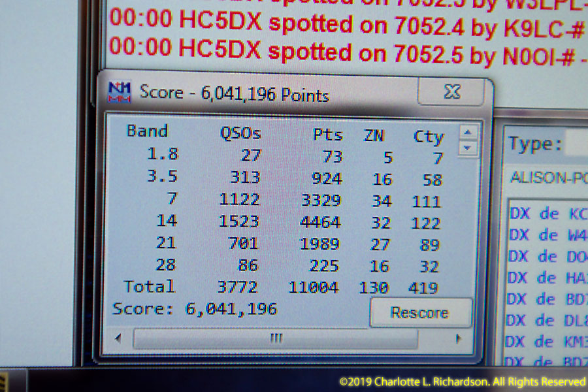This screenshot has height=392, width=588.
Task: Click the DX de DL8 spot line
Action: pyautogui.click(x=547, y=320)
